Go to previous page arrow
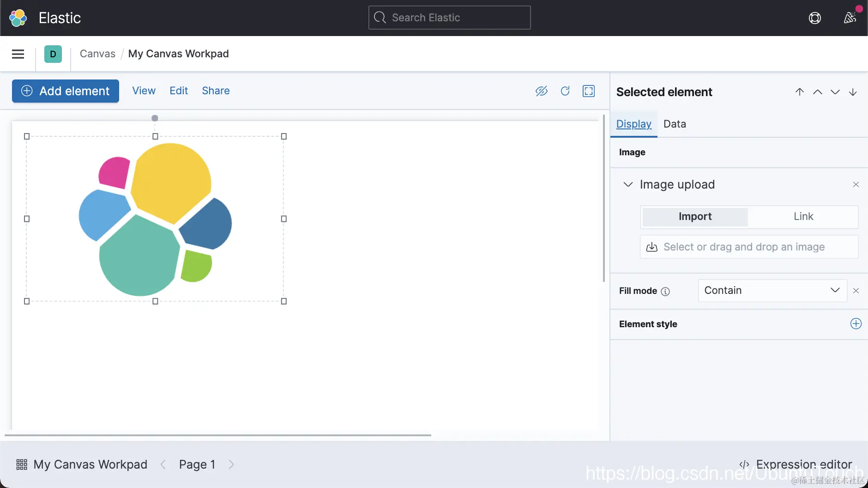Screen dimensions: 868x488 [163, 464]
